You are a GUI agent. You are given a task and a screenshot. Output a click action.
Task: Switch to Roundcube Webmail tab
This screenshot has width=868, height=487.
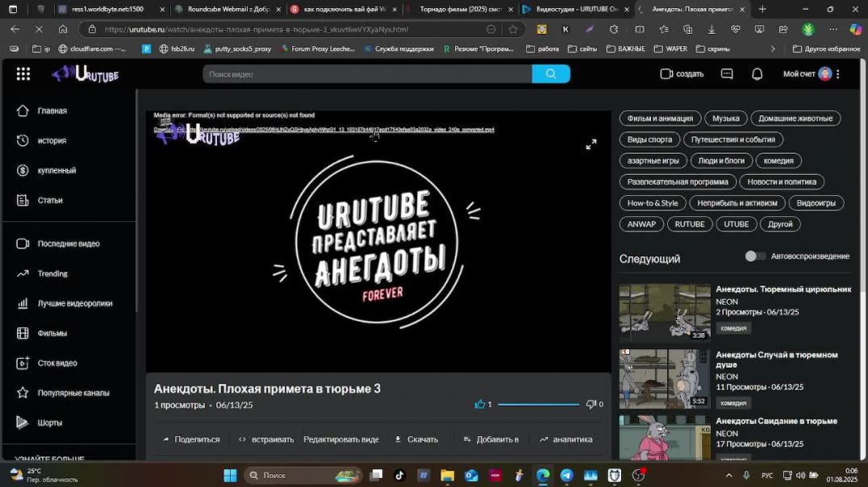click(227, 9)
